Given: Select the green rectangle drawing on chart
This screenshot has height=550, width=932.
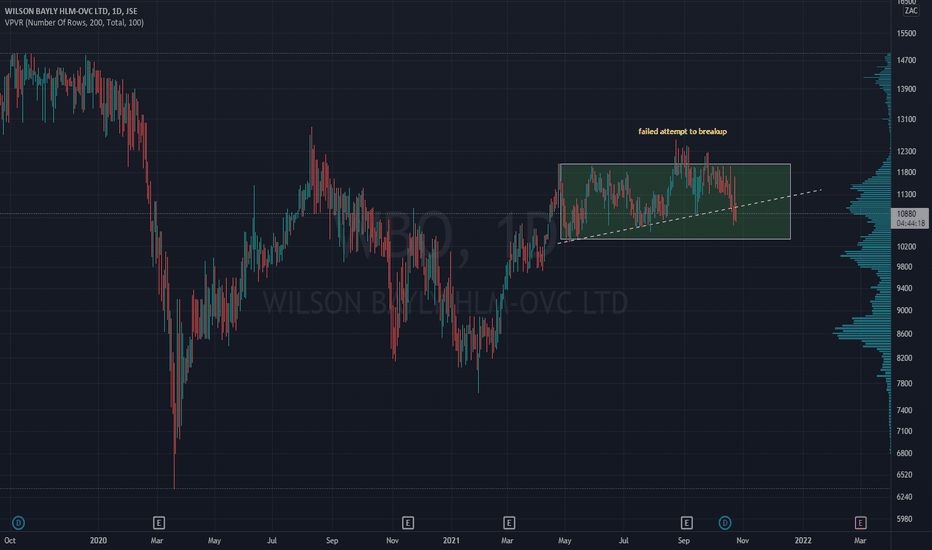Looking at the screenshot, I should tap(675, 202).
